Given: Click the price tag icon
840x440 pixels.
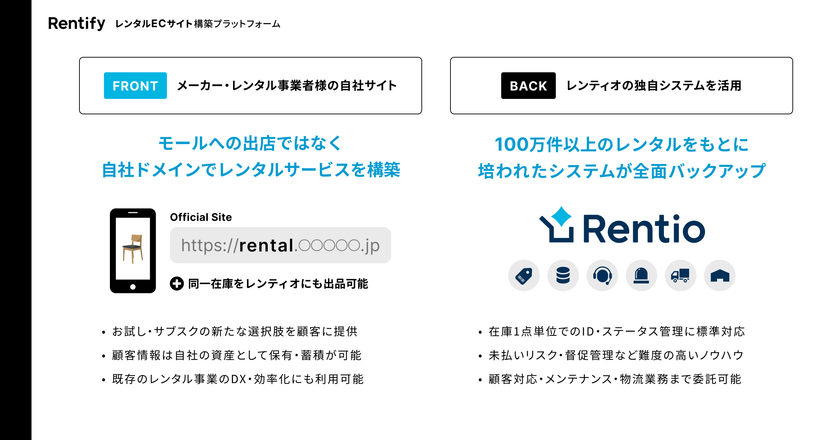Looking at the screenshot, I should pos(524,275).
